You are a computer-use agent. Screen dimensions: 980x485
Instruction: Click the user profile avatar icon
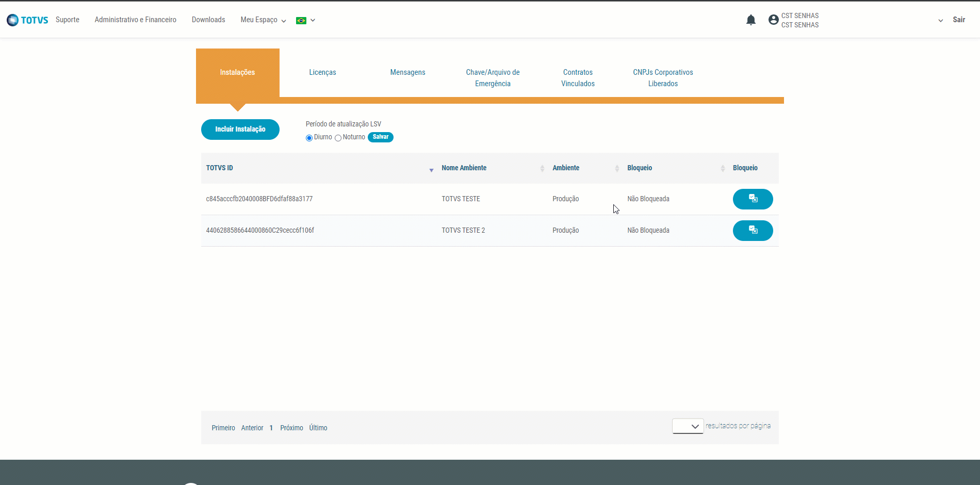point(773,20)
